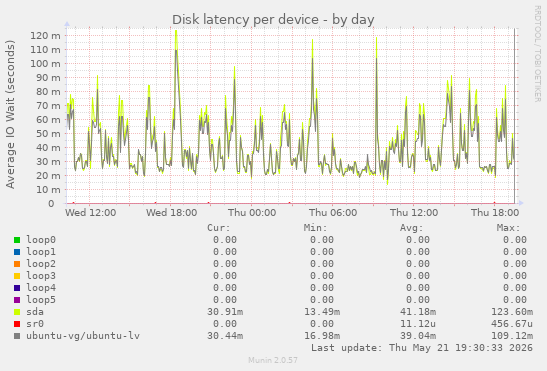
Task: Click sda average value 41.18m
Action: click(x=418, y=312)
